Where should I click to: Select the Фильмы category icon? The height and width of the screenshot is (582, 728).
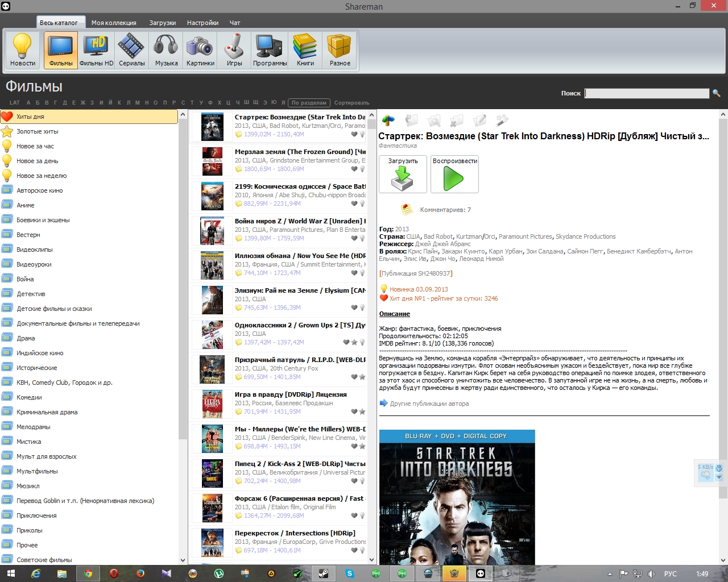click(x=61, y=50)
